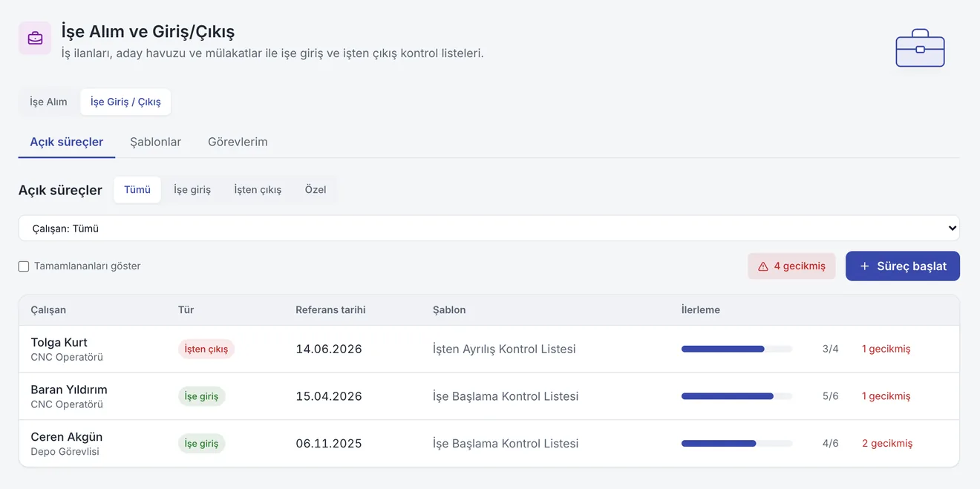Open Baran Yıldırım's process row
Viewport: 980px width, 489px height.
coord(489,396)
